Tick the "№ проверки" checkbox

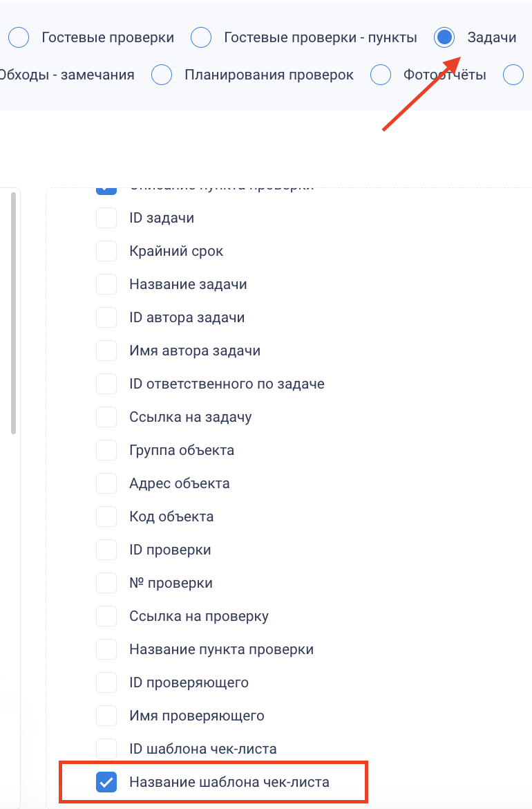(106, 583)
